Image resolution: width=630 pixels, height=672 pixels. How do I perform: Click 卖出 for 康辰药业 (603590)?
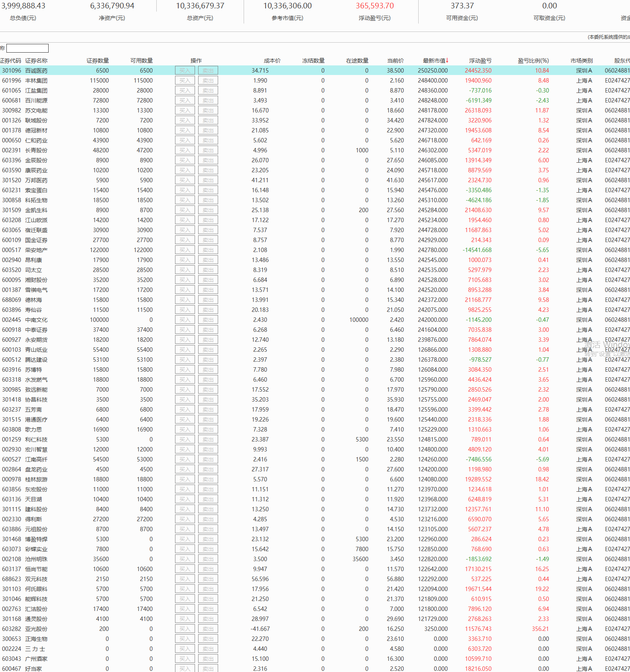208,170
